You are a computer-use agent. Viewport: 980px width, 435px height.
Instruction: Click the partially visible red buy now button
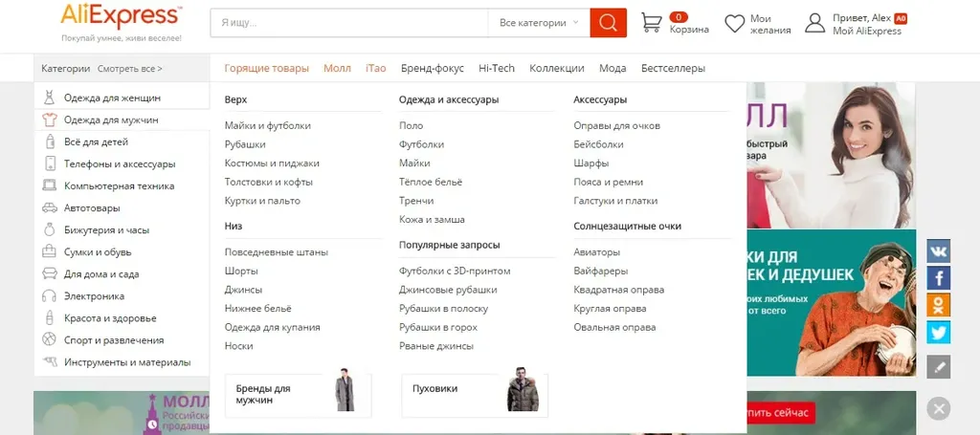point(781,412)
